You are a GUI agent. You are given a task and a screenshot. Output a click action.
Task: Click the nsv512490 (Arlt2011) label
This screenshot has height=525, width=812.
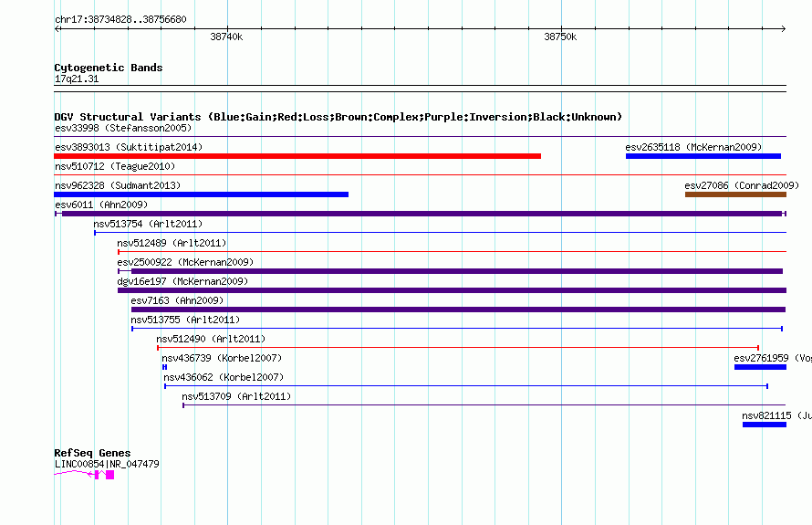(x=211, y=339)
